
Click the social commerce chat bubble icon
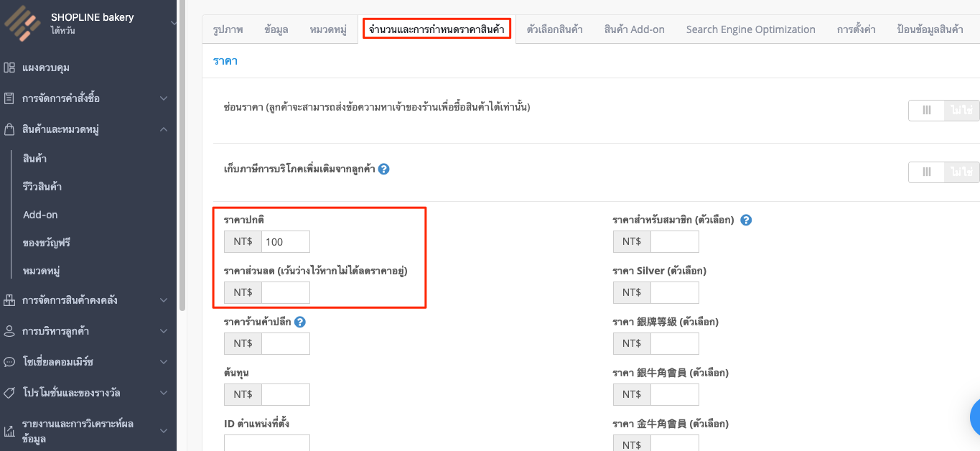[9, 362]
